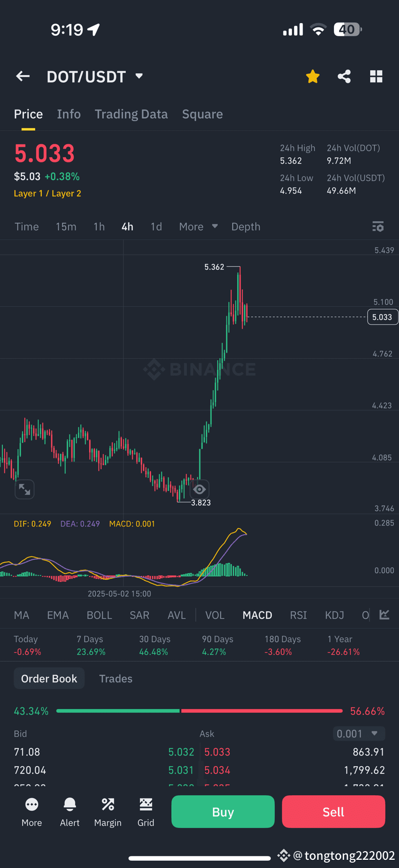The width and height of the screenshot is (399, 868).
Task: Open the share icon
Action: tap(344, 76)
